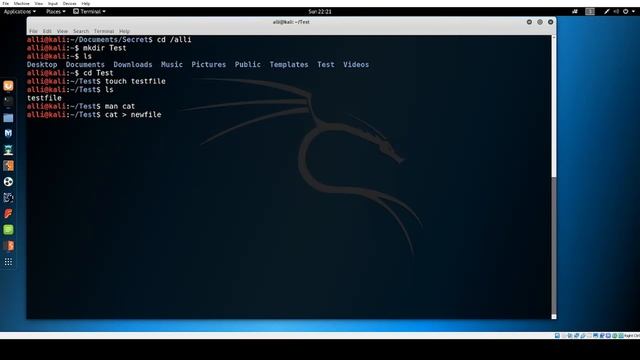This screenshot has height=360, width=640.
Task: Open the VirtualBox Machine menu
Action: point(22,3)
